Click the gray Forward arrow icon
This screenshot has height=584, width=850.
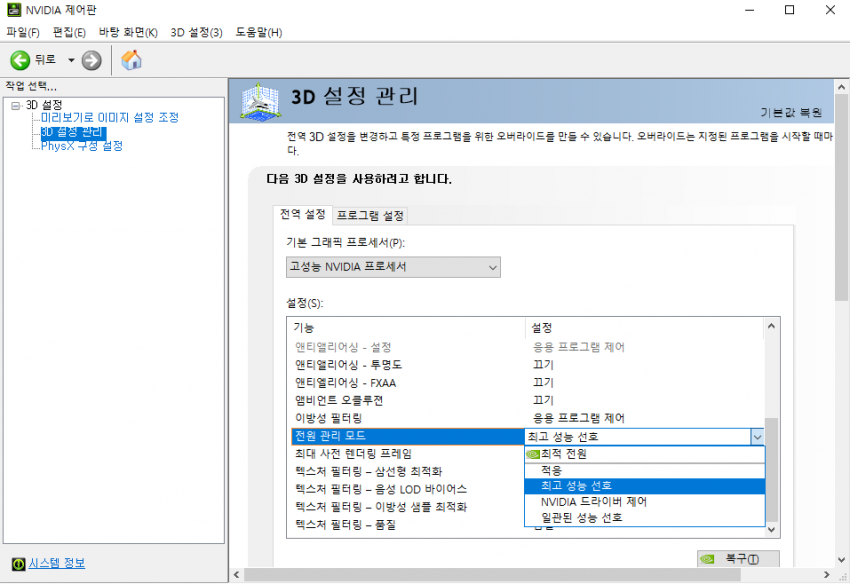[x=92, y=60]
